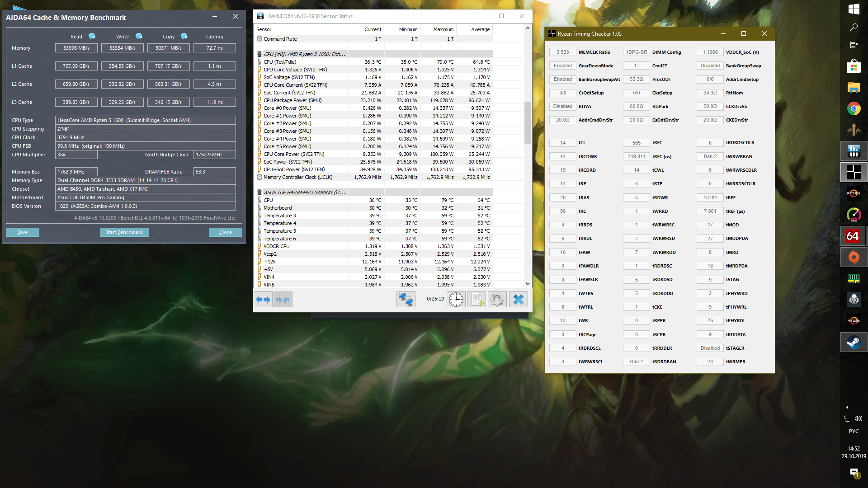Show hidden system tray icons

click(848, 407)
